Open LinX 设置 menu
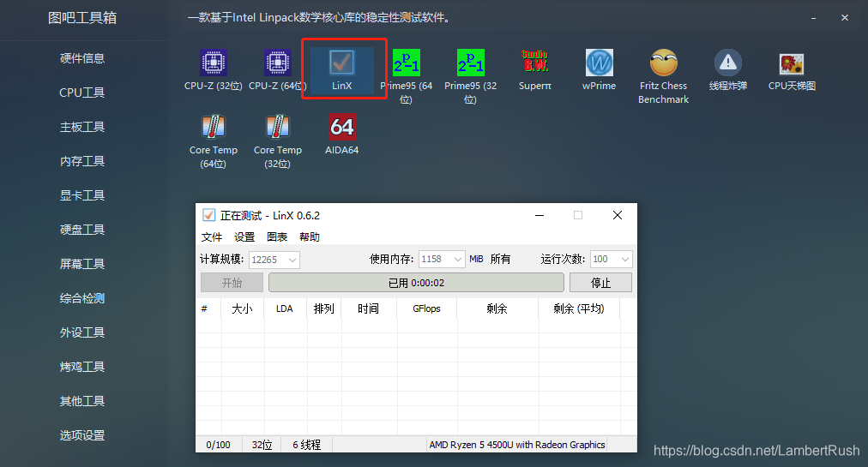868x467 pixels. point(244,236)
